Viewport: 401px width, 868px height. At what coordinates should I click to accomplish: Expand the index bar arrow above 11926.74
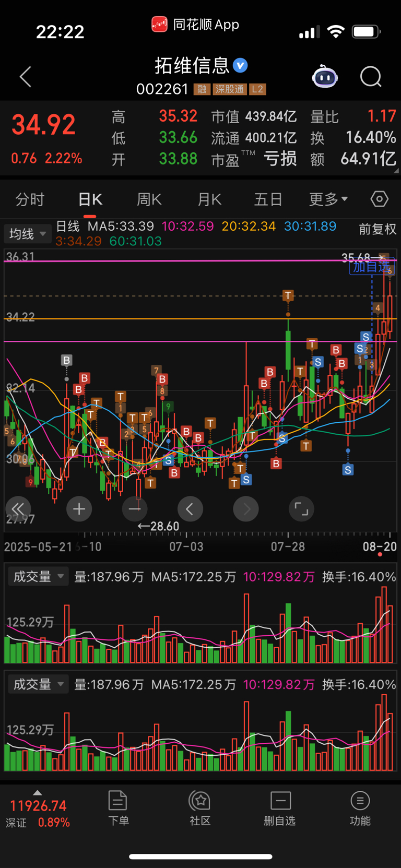[37, 792]
